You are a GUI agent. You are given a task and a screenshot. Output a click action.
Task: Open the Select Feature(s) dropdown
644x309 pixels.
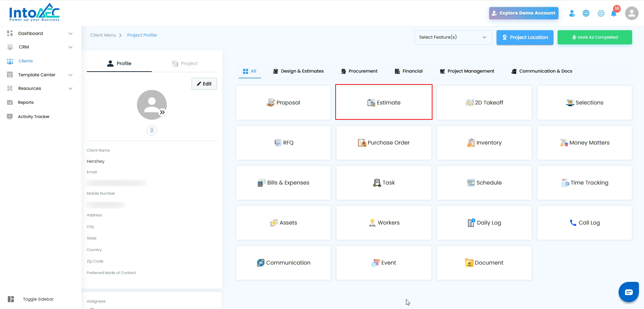(453, 37)
